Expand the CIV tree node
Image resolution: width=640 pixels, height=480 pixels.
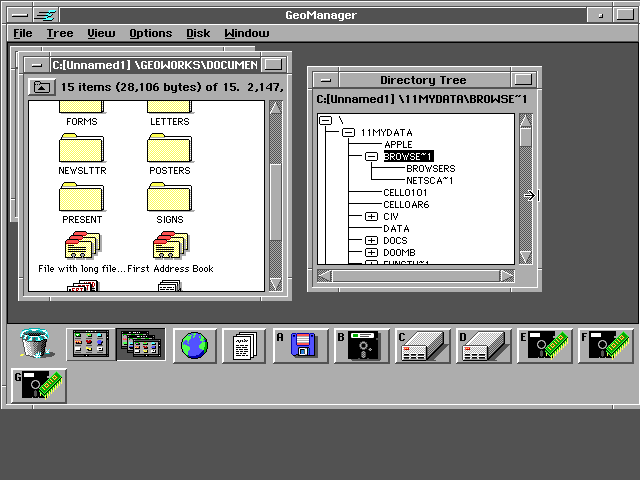371,216
